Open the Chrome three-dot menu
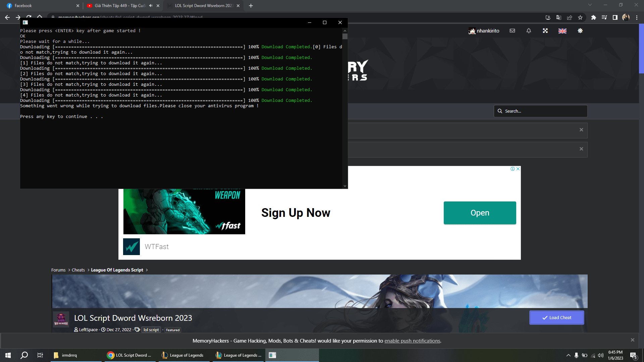The width and height of the screenshot is (644, 362). point(637,17)
